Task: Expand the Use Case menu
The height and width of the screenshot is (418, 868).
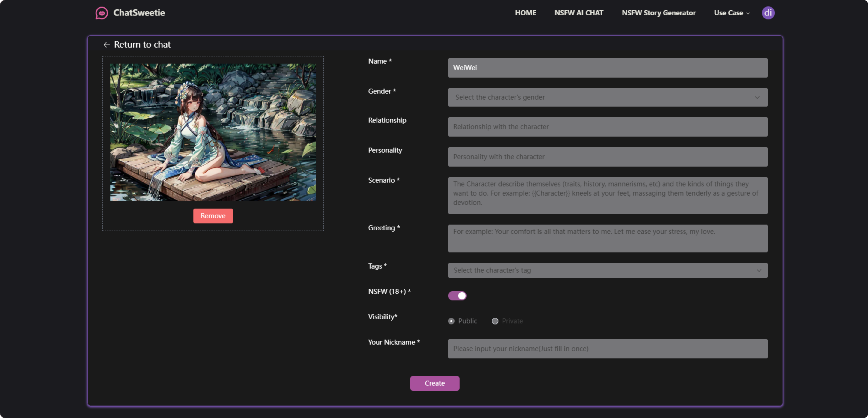Action: click(x=731, y=13)
